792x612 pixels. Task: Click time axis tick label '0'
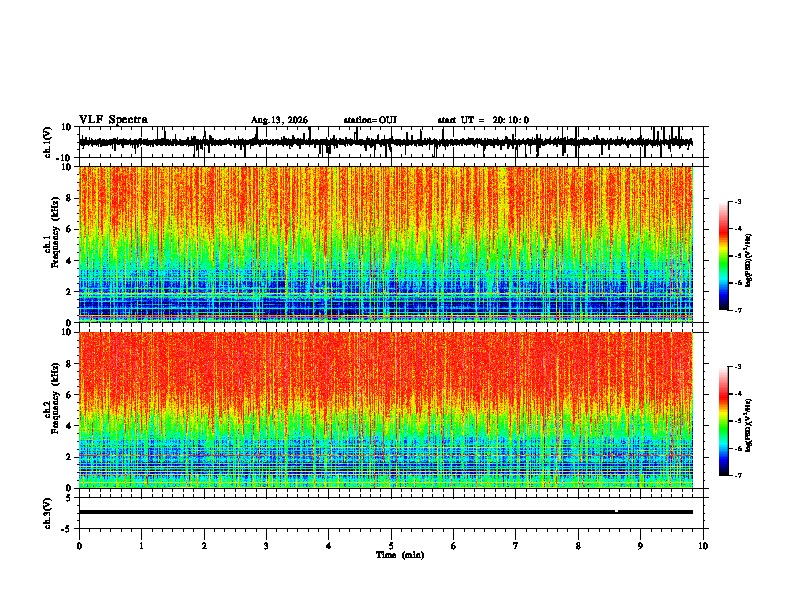[x=79, y=546]
